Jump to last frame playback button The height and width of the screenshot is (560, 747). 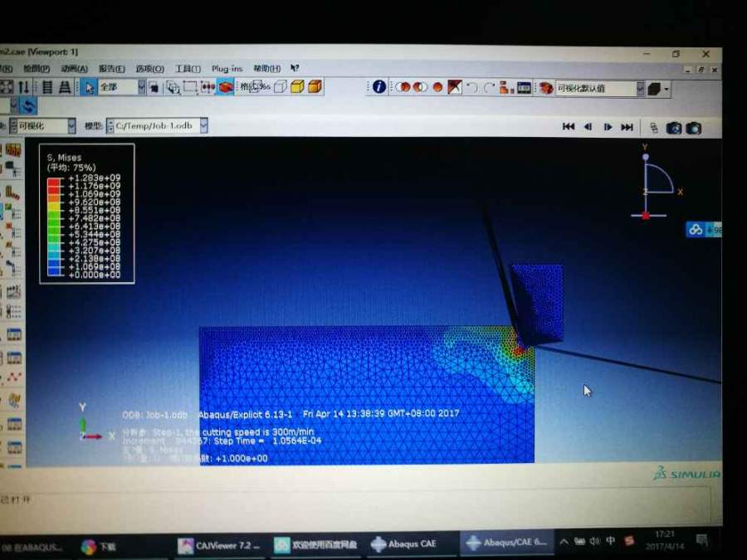(x=627, y=127)
